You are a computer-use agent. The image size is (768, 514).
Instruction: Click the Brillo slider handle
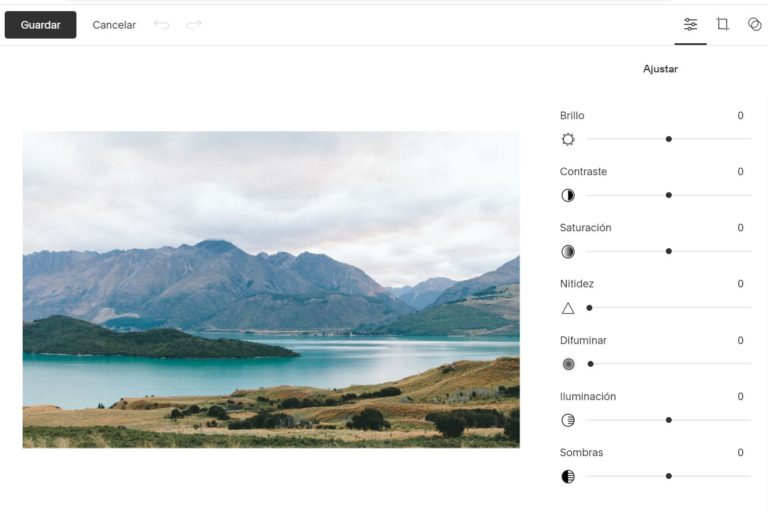[669, 139]
